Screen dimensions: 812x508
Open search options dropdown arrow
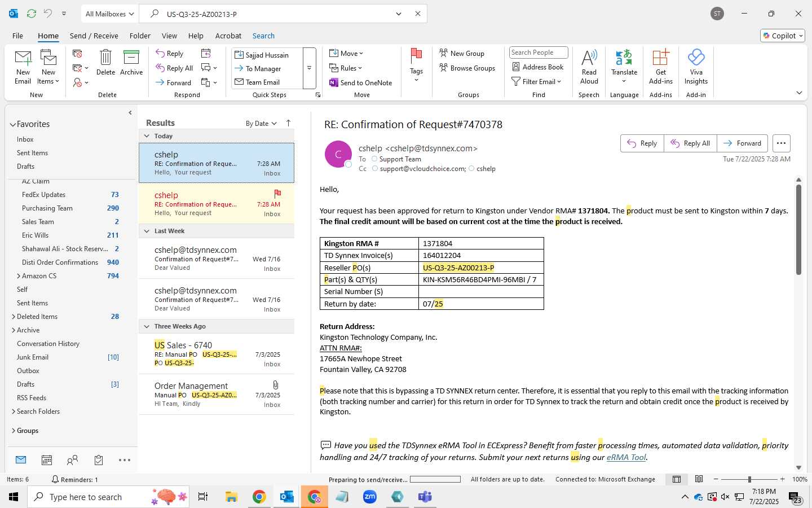(x=399, y=14)
